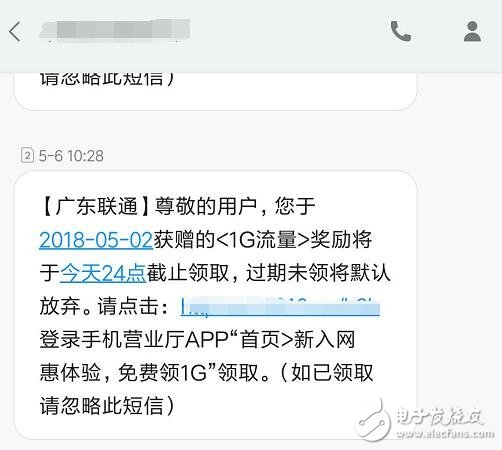Tap the back arrow in header
The image size is (502, 450).
pyautogui.click(x=15, y=32)
